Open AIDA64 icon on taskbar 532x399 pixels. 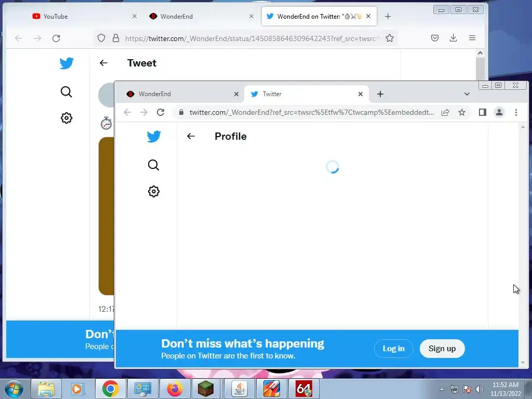click(x=303, y=389)
